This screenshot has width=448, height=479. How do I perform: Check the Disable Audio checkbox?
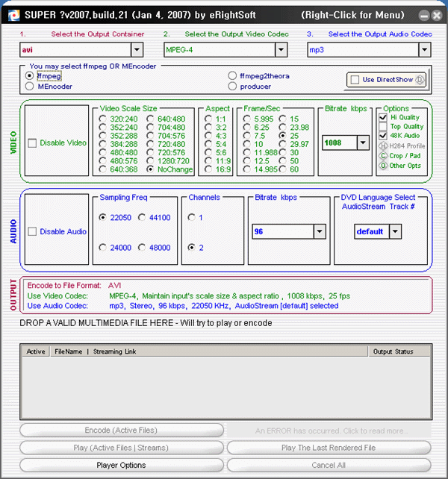click(32, 231)
